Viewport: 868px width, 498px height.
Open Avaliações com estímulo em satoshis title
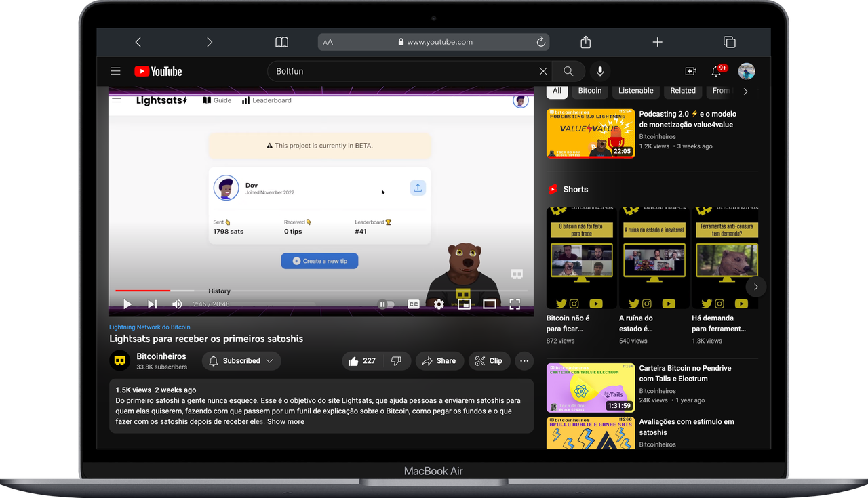(x=686, y=427)
